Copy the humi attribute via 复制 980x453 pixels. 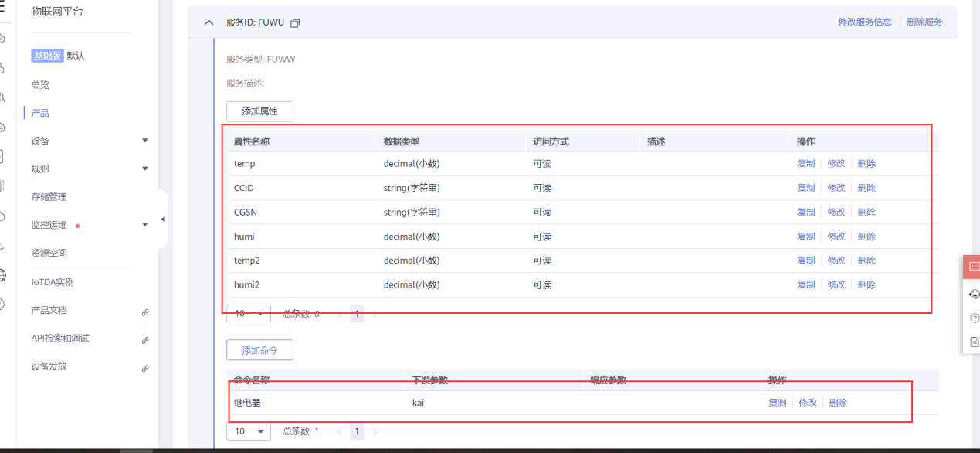pyautogui.click(x=806, y=237)
